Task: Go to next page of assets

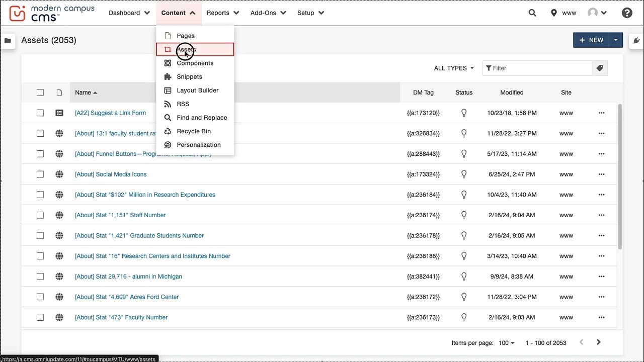Action: [x=598, y=342]
